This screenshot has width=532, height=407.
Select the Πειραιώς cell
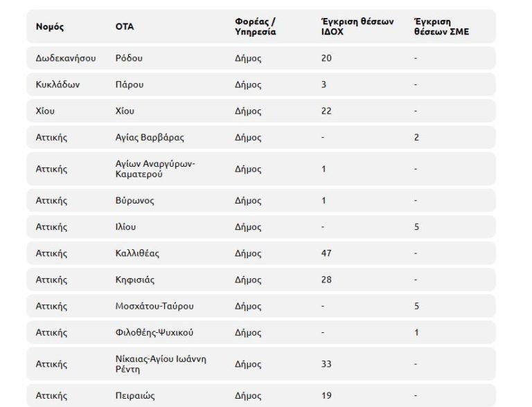click(135, 396)
